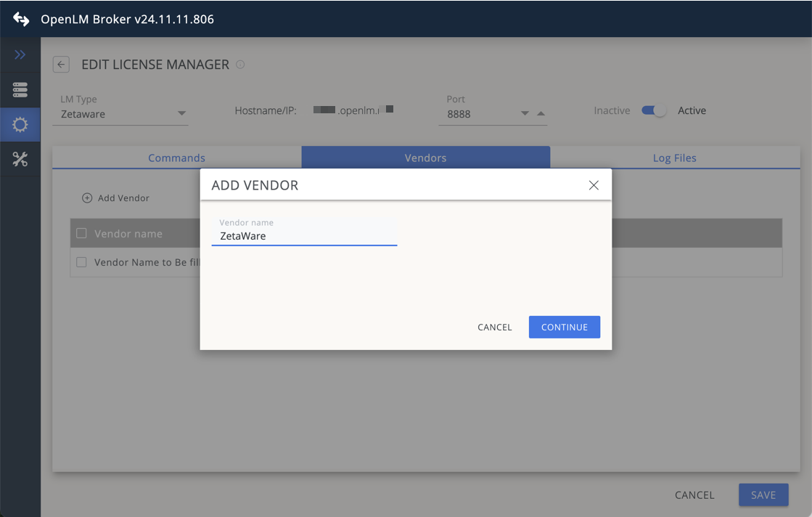
Task: Go back with the left arrow button
Action: click(61, 64)
